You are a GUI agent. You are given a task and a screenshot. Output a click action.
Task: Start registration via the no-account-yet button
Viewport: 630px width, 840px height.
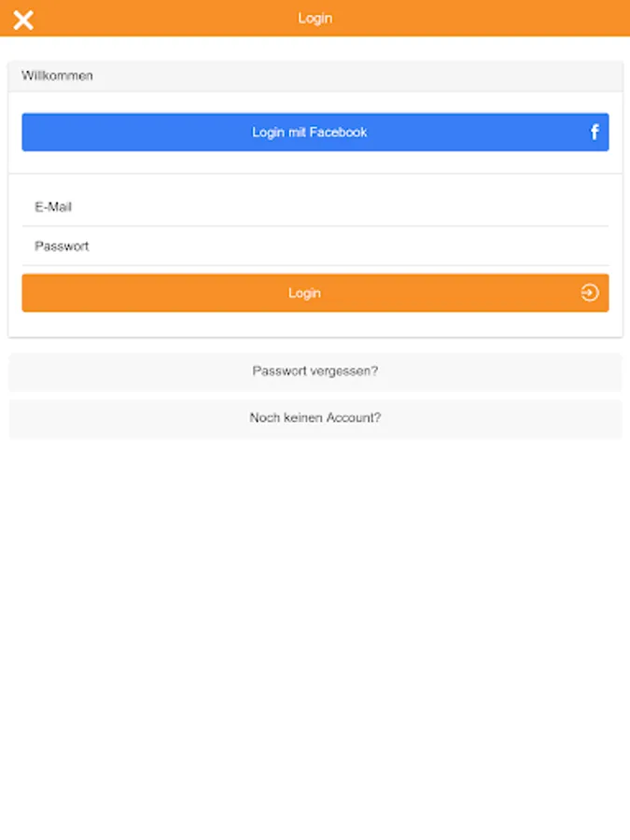[315, 418]
